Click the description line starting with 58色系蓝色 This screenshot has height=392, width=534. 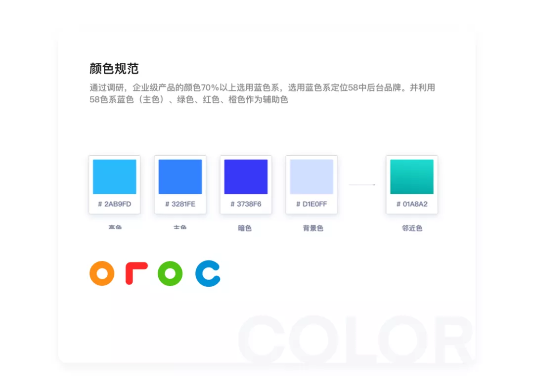(189, 99)
